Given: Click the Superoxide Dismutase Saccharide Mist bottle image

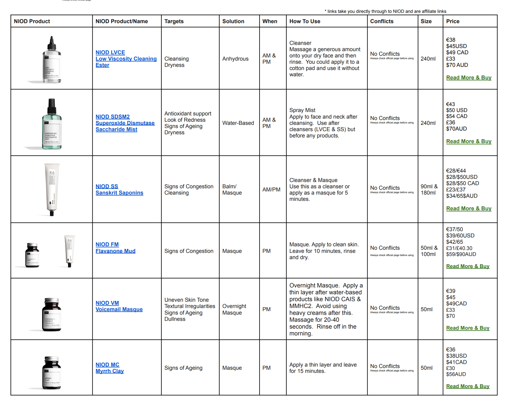Looking at the screenshot, I should [51, 124].
